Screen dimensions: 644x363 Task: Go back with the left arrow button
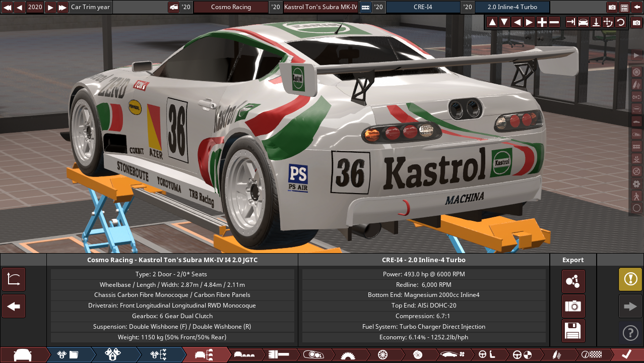(14, 306)
